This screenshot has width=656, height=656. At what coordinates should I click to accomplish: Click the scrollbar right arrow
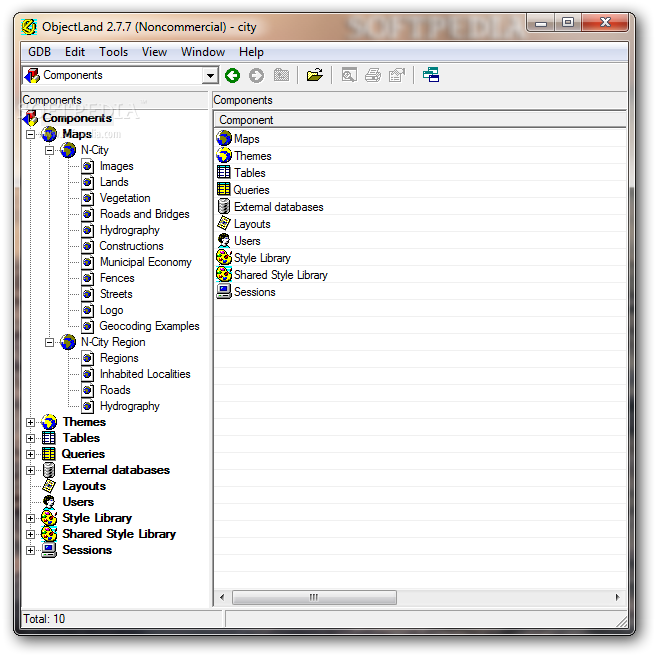click(618, 597)
